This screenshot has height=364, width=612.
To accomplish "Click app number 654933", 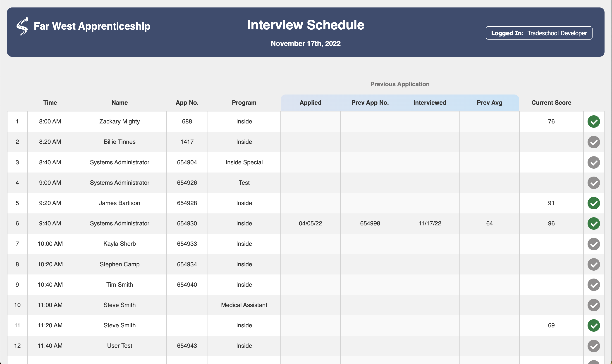I will (x=187, y=243).
